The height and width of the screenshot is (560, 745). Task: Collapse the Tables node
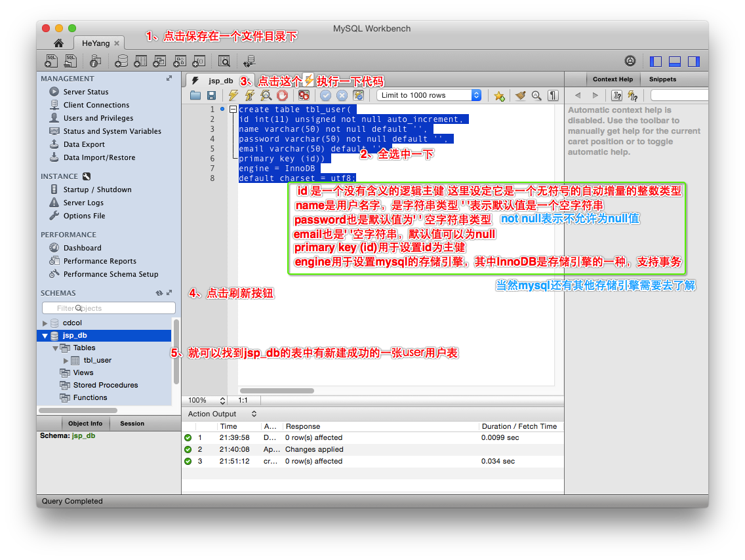(x=55, y=348)
